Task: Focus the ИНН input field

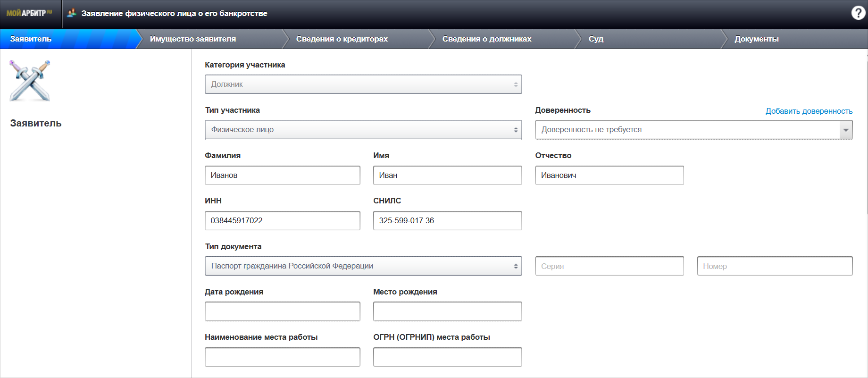Action: pos(282,221)
